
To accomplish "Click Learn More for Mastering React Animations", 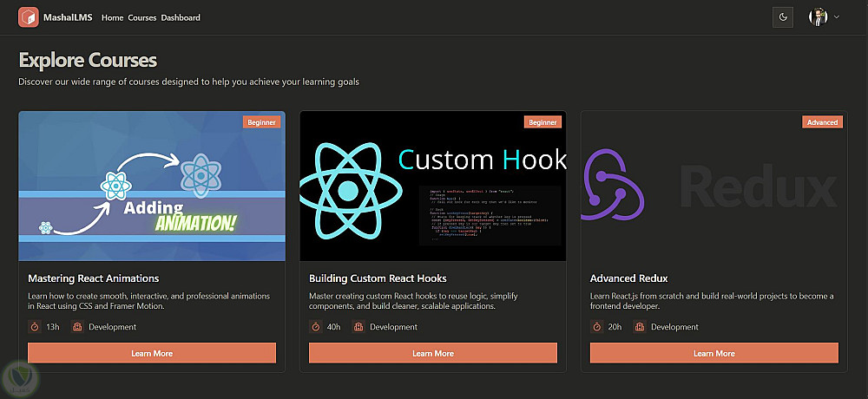I will [x=152, y=353].
